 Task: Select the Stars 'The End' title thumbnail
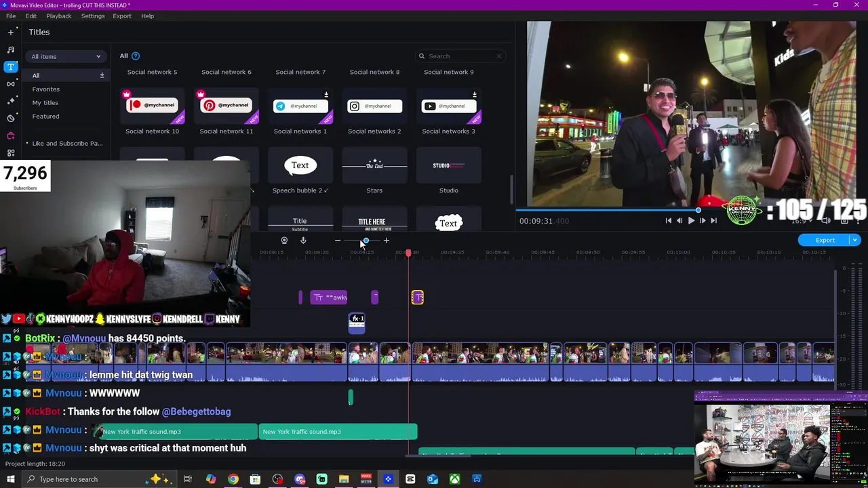pyautogui.click(x=374, y=165)
